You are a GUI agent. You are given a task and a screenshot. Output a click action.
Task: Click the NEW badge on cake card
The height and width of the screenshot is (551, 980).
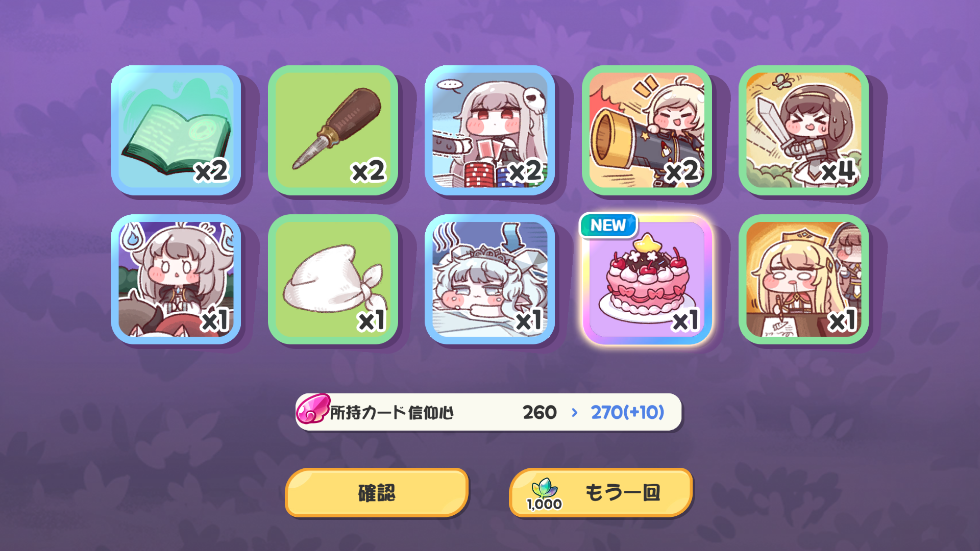point(608,225)
